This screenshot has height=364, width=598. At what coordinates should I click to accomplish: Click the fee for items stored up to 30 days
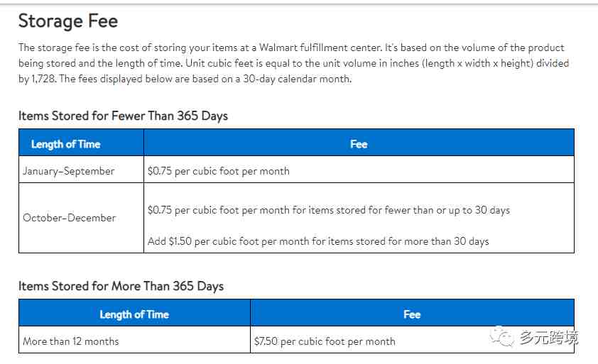click(x=329, y=210)
